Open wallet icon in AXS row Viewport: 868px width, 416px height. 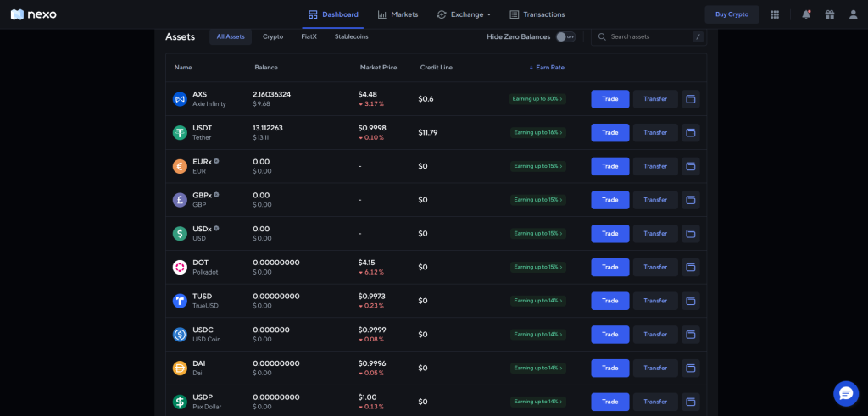[x=690, y=99]
